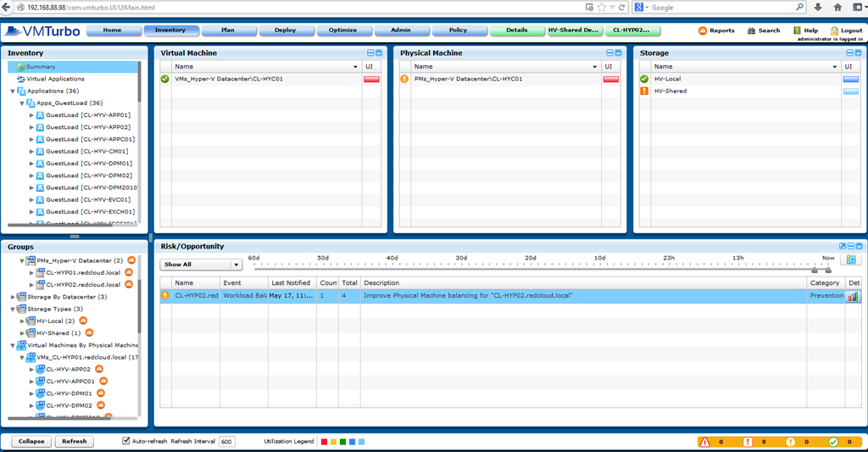Open the HV-Shared De... tab button
The image size is (868, 452).
[x=574, y=31]
